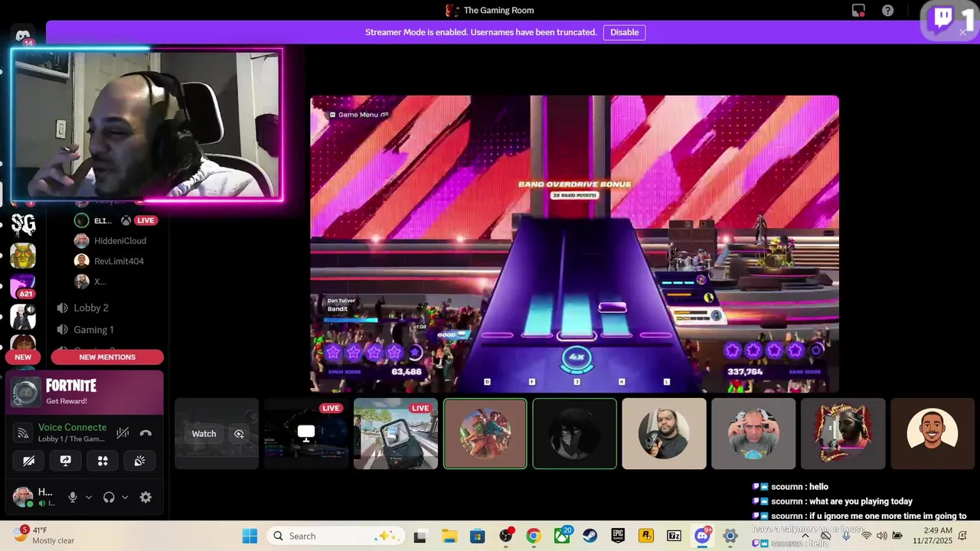Select the ELI... live user row

point(115,220)
